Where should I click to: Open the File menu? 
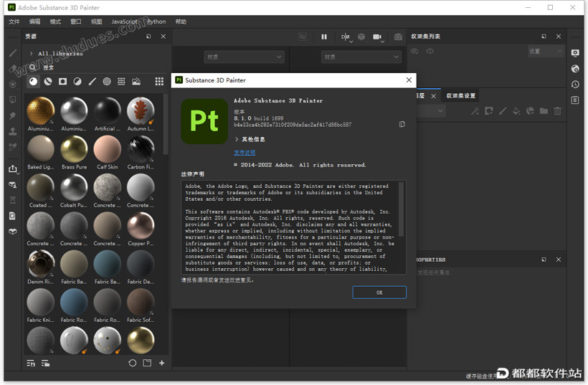(14, 22)
